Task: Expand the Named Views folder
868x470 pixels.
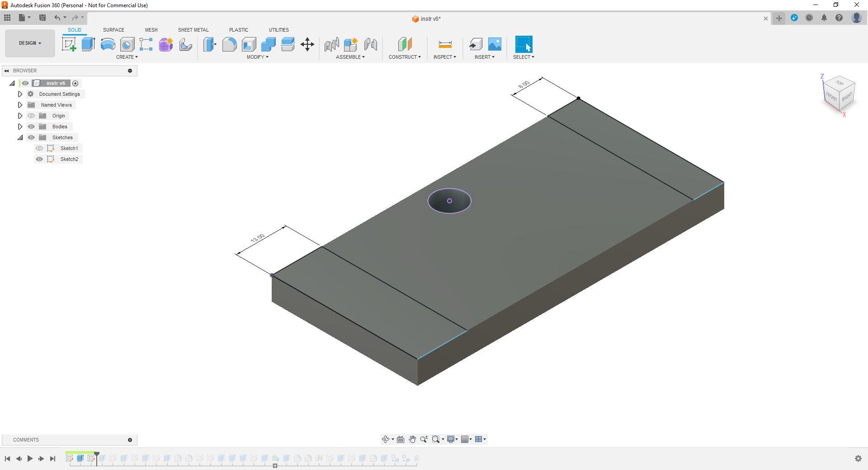Action: [20, 105]
